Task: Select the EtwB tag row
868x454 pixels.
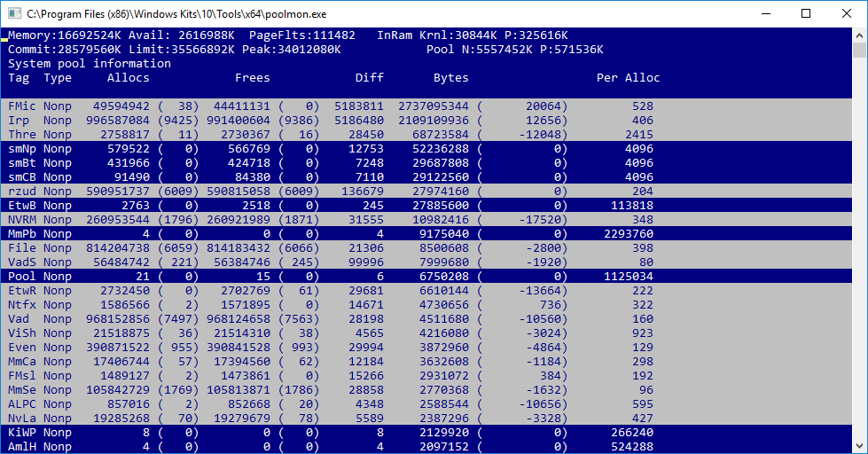Action: [426, 206]
